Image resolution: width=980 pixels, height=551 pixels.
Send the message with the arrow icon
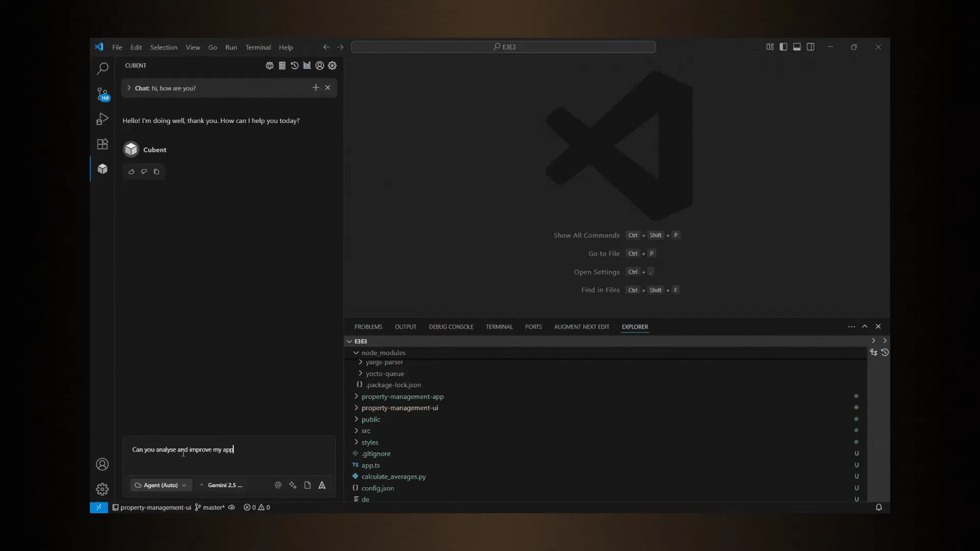click(x=322, y=485)
